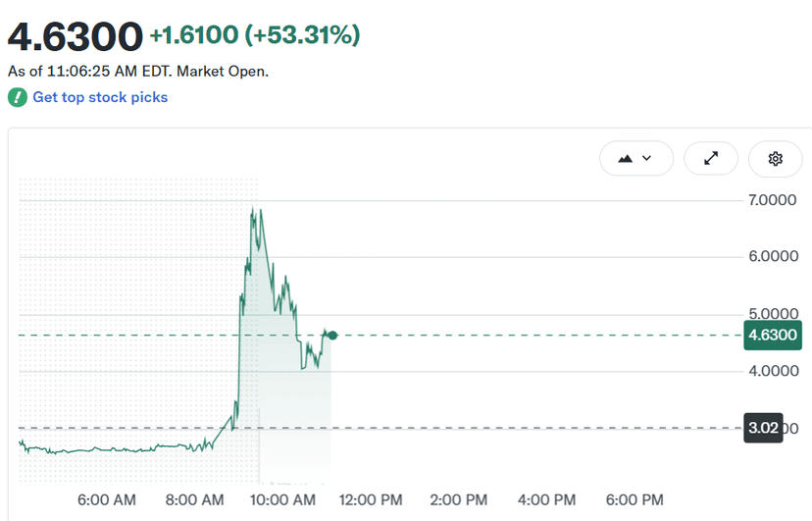The height and width of the screenshot is (521, 812).
Task: Click the 4:00 PM time axis label
Action: [x=547, y=499]
